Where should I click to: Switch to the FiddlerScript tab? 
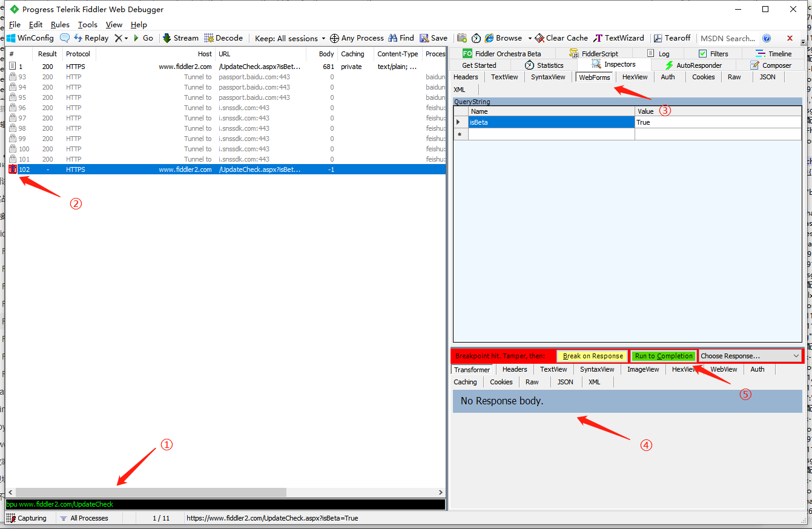click(594, 54)
